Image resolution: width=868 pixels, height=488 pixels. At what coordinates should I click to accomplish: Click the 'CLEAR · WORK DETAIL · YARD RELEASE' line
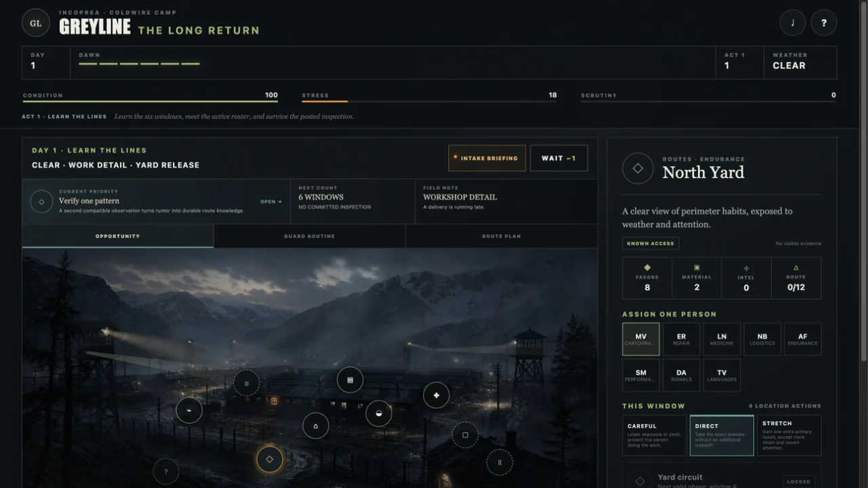point(116,165)
